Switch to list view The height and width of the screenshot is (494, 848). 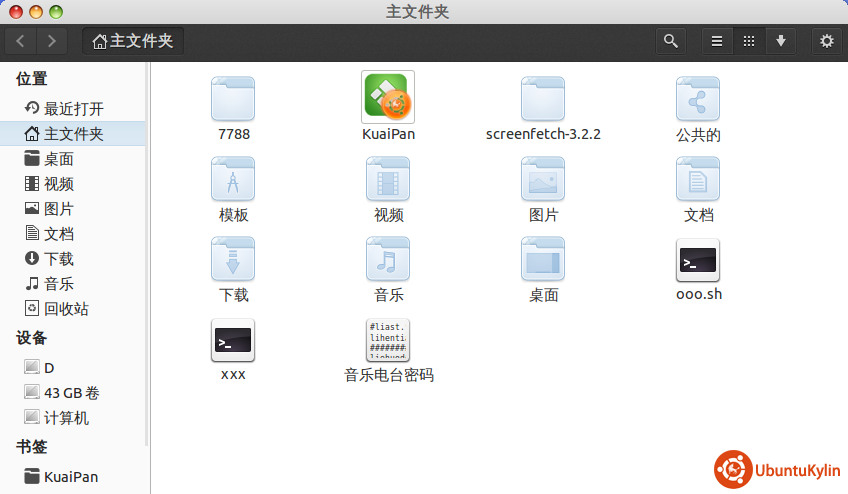(x=716, y=41)
